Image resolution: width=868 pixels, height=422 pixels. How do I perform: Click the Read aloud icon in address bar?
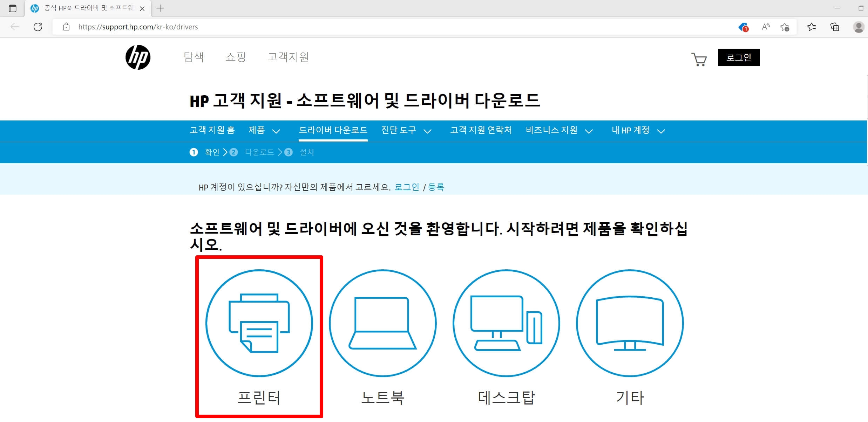[766, 27]
